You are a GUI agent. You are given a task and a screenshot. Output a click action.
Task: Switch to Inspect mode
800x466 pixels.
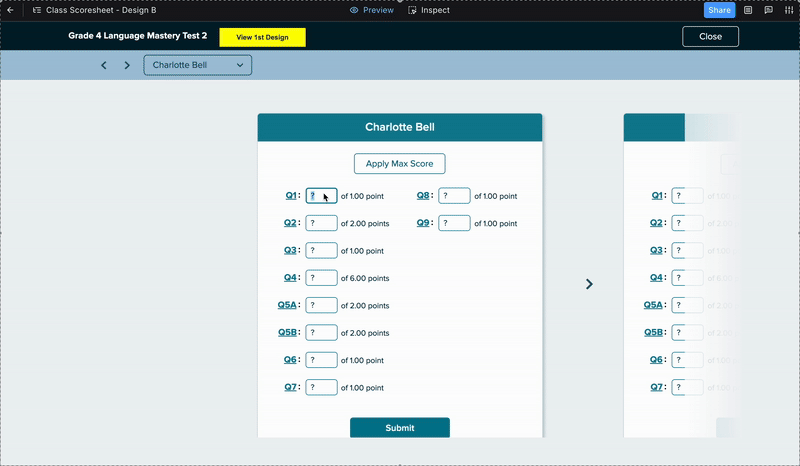coord(429,10)
